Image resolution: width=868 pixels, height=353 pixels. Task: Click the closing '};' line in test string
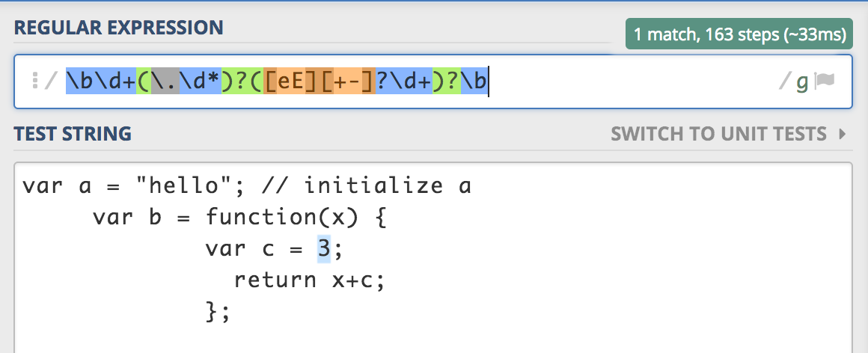pyautogui.click(x=216, y=311)
